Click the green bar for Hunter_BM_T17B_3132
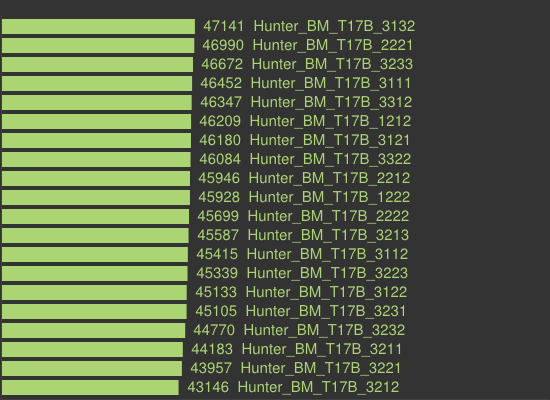The image size is (550, 400). point(98,27)
